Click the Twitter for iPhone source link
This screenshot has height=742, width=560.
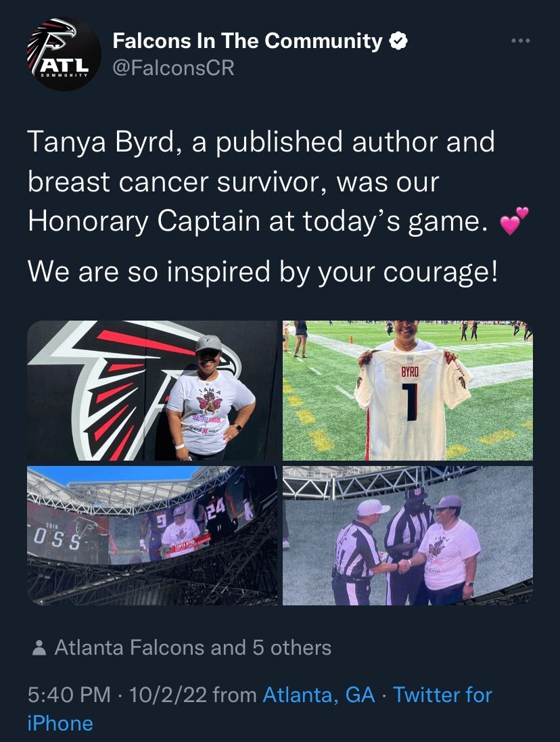point(260,709)
